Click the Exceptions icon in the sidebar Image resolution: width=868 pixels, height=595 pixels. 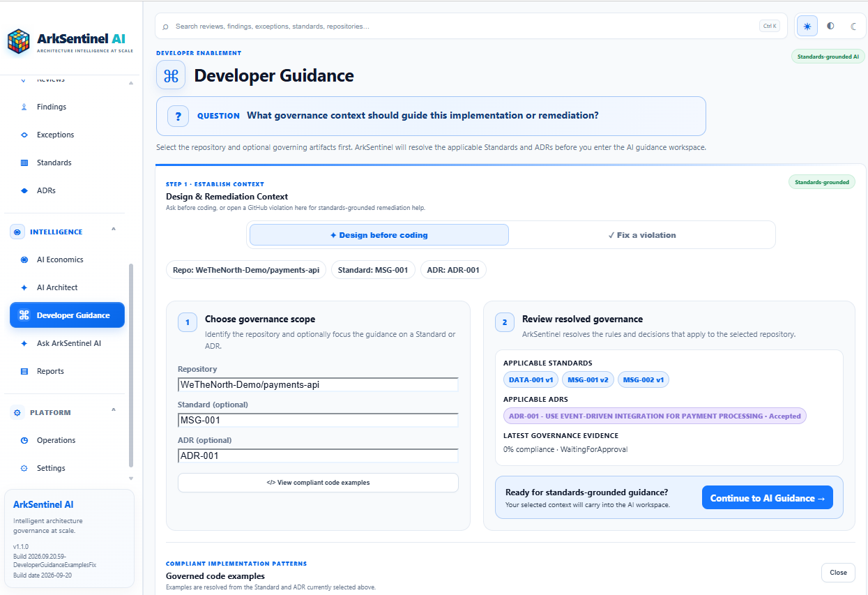tap(24, 135)
